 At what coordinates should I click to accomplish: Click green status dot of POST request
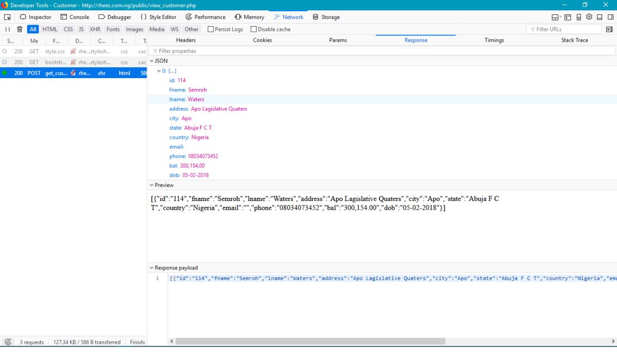click(x=5, y=73)
